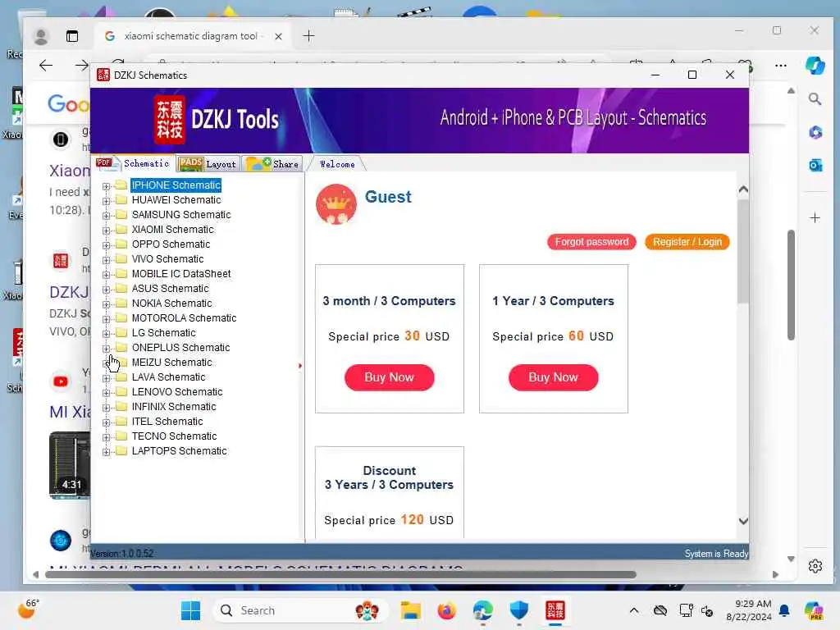
Task: Select the Welcome tab
Action: pos(337,164)
